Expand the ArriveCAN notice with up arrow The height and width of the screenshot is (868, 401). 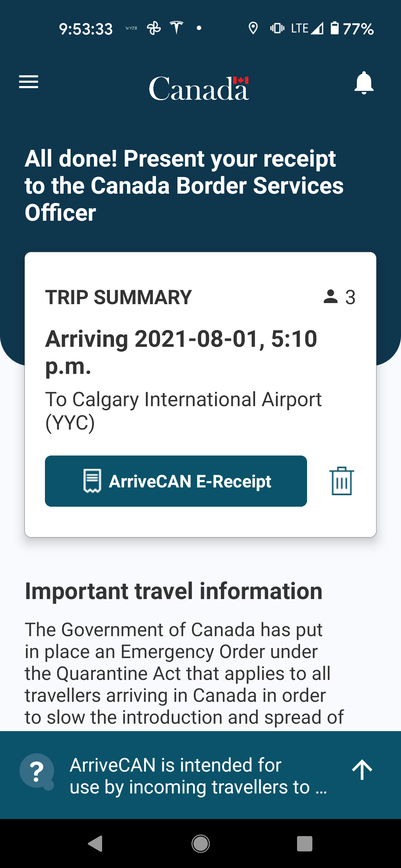(362, 770)
